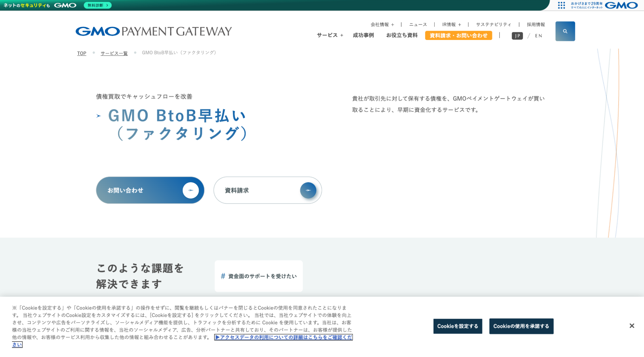The image size is (644, 357).
Task: Open the GMO group nine-dot grid icon
Action: (x=561, y=5)
